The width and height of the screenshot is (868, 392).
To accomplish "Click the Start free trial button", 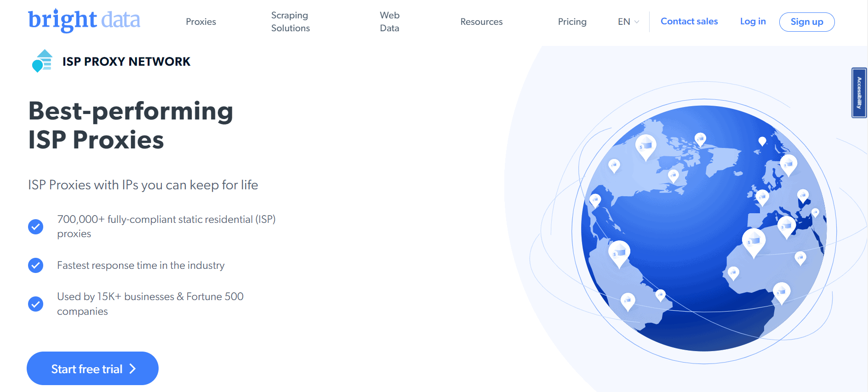I will click(92, 369).
